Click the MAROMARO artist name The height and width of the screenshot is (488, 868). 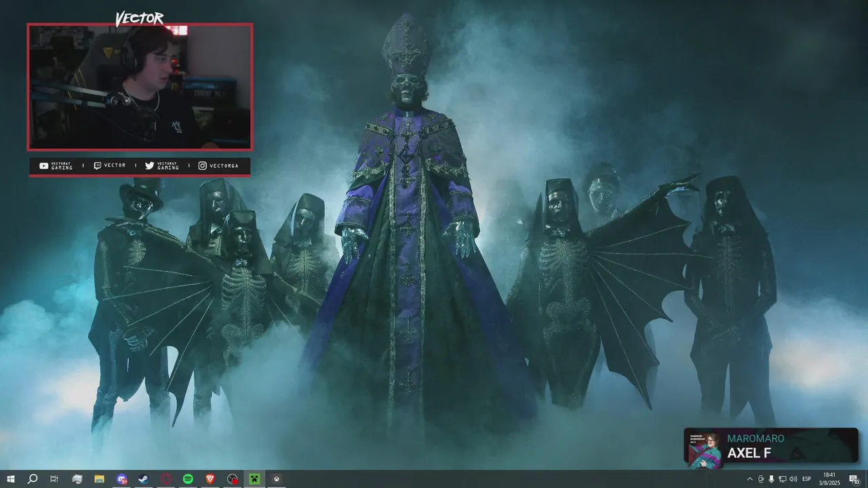click(x=755, y=439)
